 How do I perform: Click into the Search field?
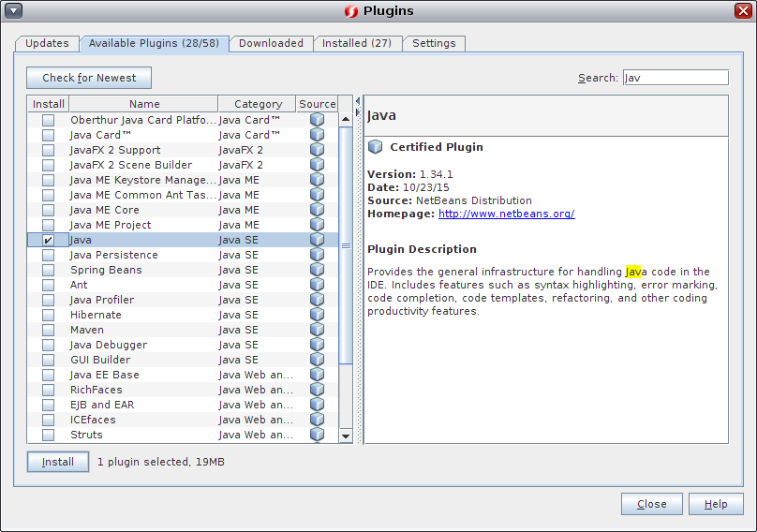pyautogui.click(x=675, y=78)
